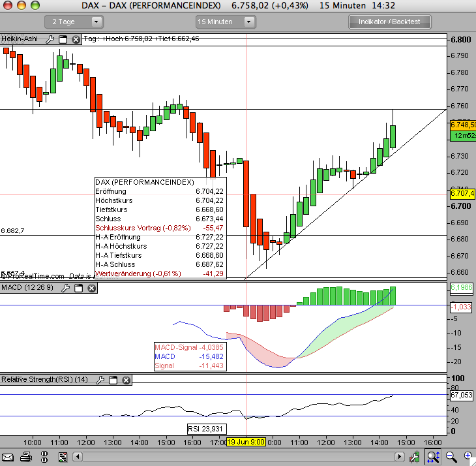Click the right arrow of horizontal scrollbar
476x466 pixels.
click(x=400, y=457)
